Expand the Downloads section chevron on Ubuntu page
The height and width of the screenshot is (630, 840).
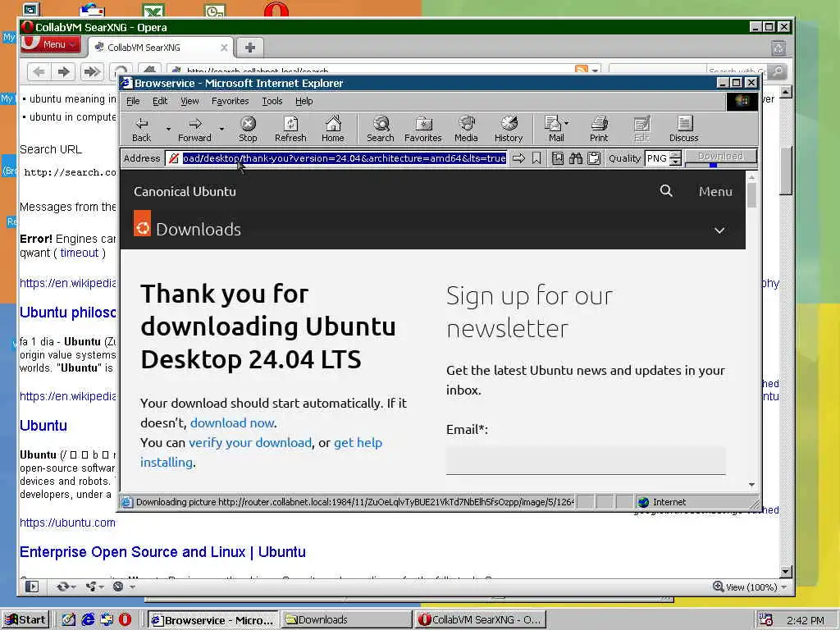coord(719,231)
